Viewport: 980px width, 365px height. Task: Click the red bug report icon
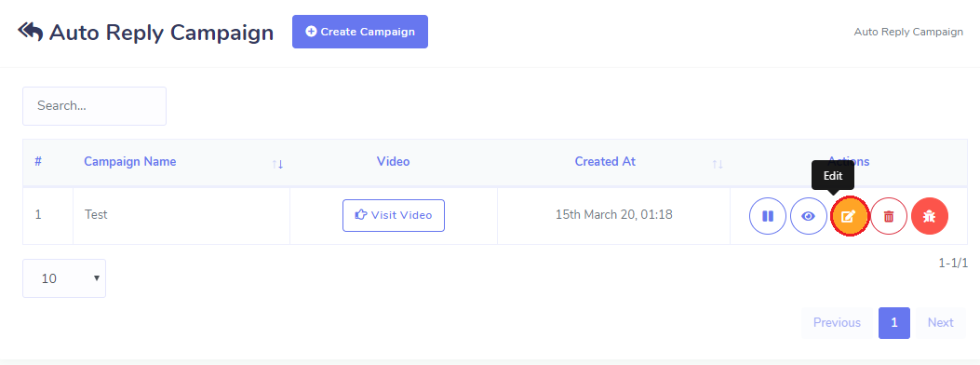(x=930, y=216)
